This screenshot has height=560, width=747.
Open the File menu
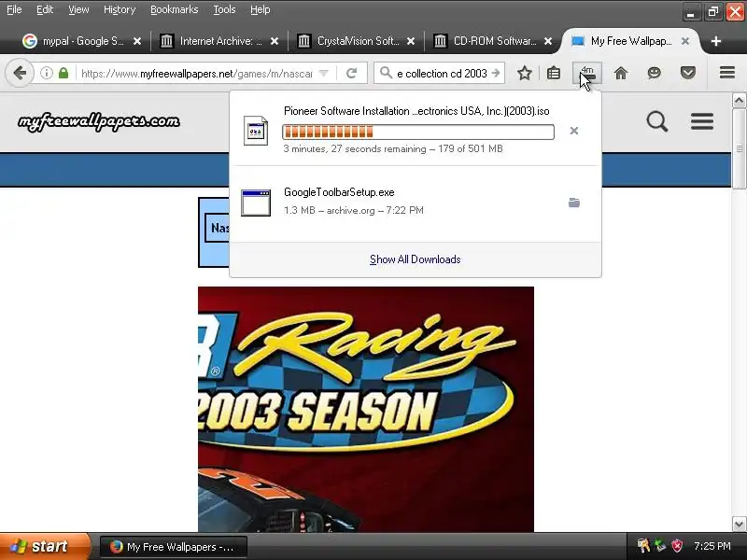point(14,9)
